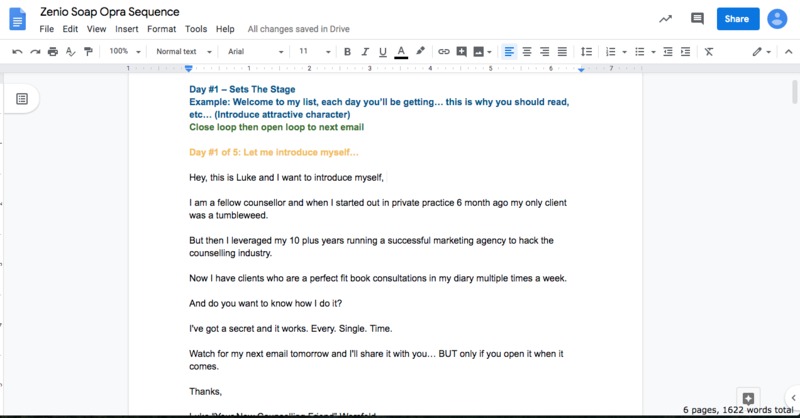Print the document with the printer icon

[53, 52]
